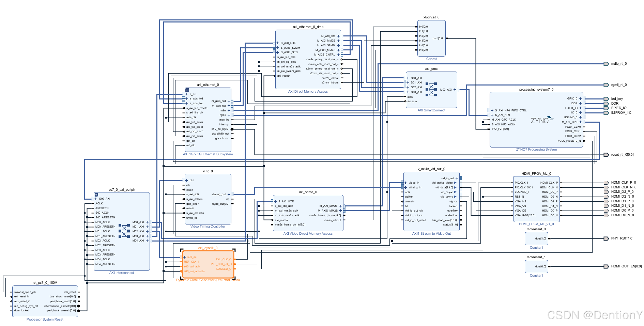Select the HDMI_D2_N_0 output port symbol
Image resolution: width=644 pixels, height=326 pixels.
pyautogui.click(x=606, y=197)
